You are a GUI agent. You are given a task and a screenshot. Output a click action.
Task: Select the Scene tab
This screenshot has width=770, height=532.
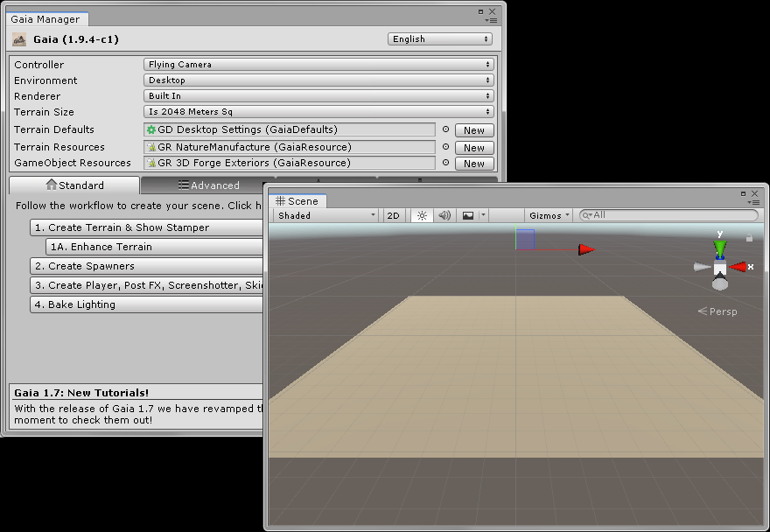click(x=297, y=201)
